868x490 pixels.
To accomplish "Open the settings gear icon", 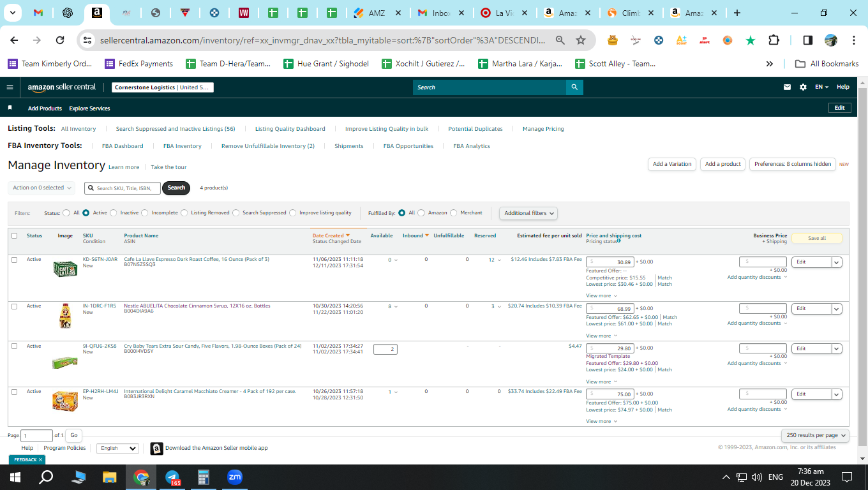I will coord(803,87).
